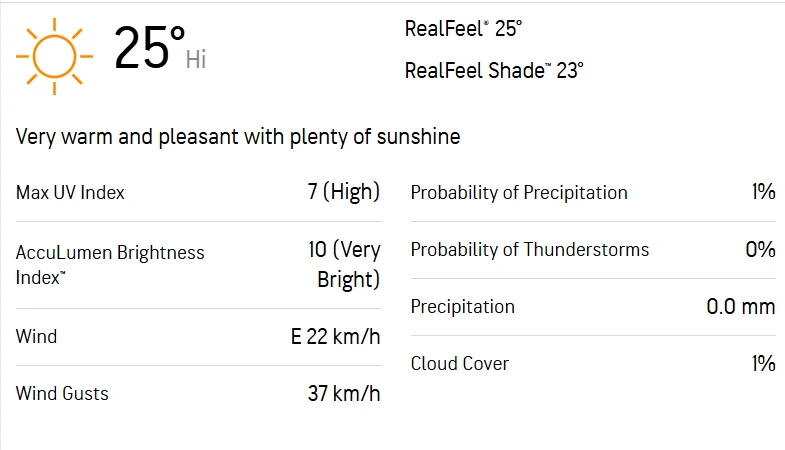Viewport: 785px width, 450px height.
Task: Click the Probability of Thunderstorms label
Action: tap(529, 250)
